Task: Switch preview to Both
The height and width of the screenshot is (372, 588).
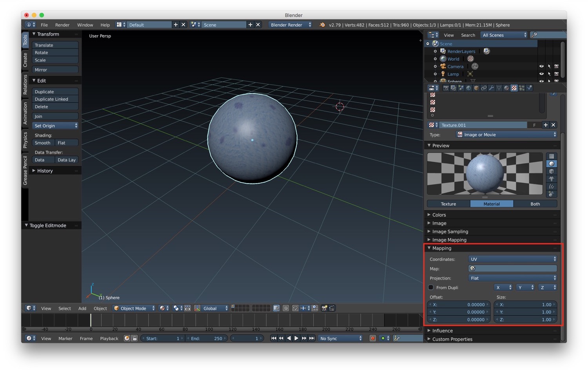Action: (535, 204)
